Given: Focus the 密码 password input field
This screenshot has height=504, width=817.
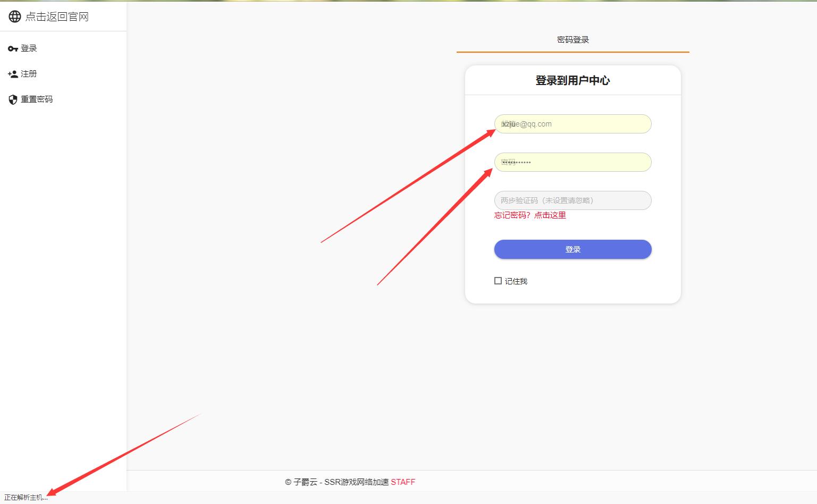Looking at the screenshot, I should (573, 162).
